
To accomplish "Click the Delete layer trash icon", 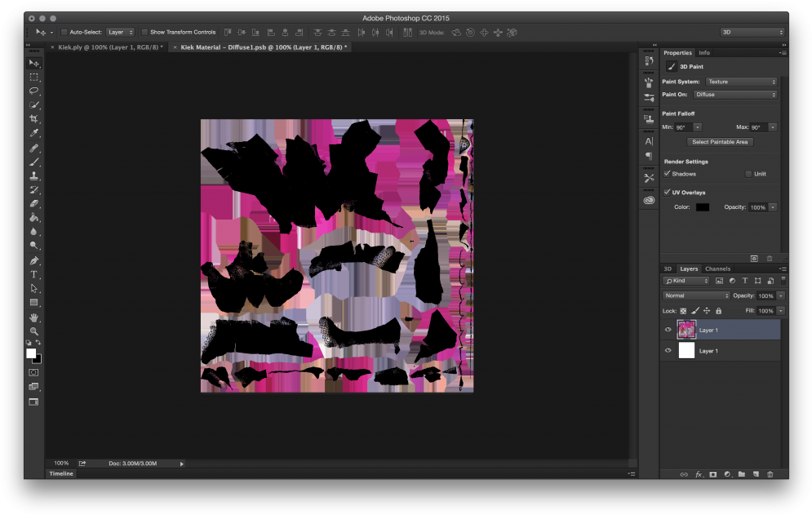I will tap(770, 474).
